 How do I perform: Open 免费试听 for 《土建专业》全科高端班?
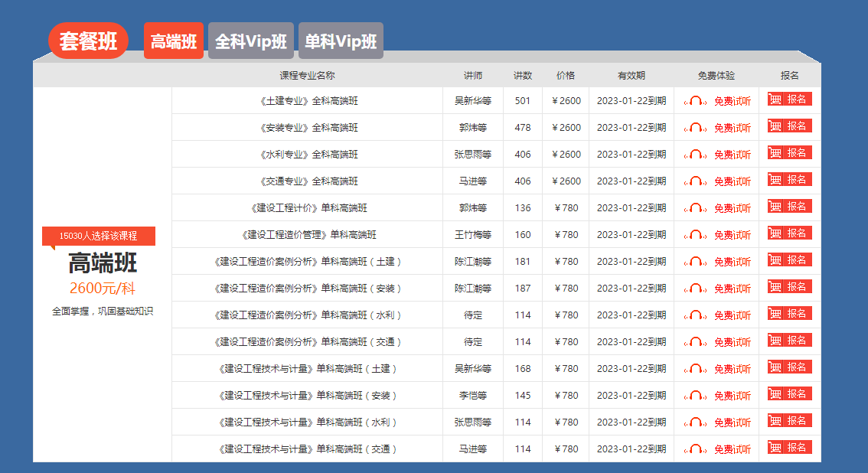[733, 101]
